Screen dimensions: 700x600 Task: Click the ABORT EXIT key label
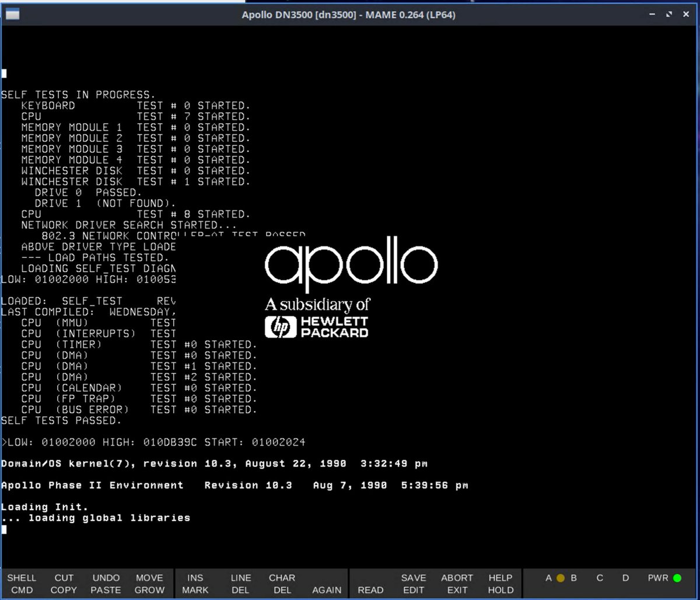(x=457, y=584)
